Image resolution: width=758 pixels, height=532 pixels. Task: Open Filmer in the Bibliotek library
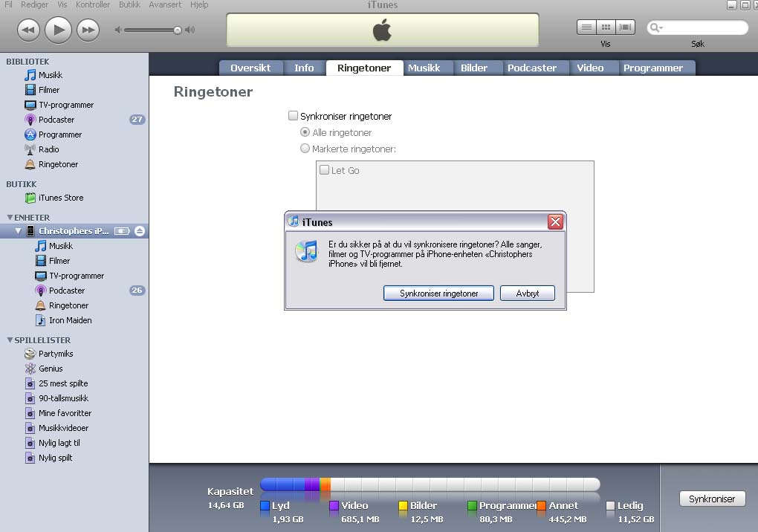[74, 90]
